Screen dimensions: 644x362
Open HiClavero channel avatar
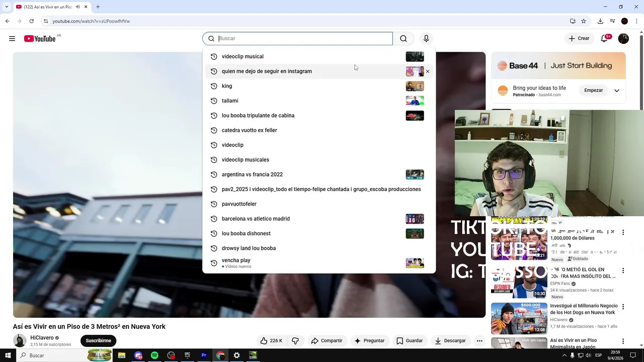[20, 341]
